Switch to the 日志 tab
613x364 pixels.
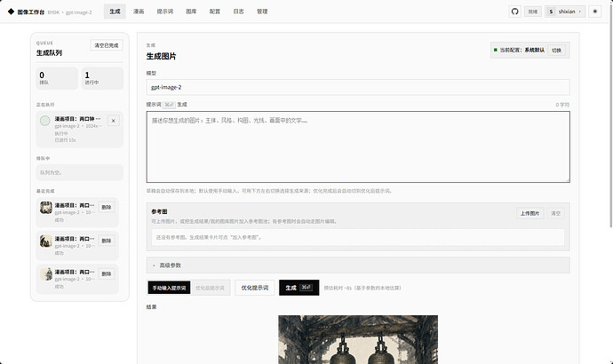click(238, 12)
